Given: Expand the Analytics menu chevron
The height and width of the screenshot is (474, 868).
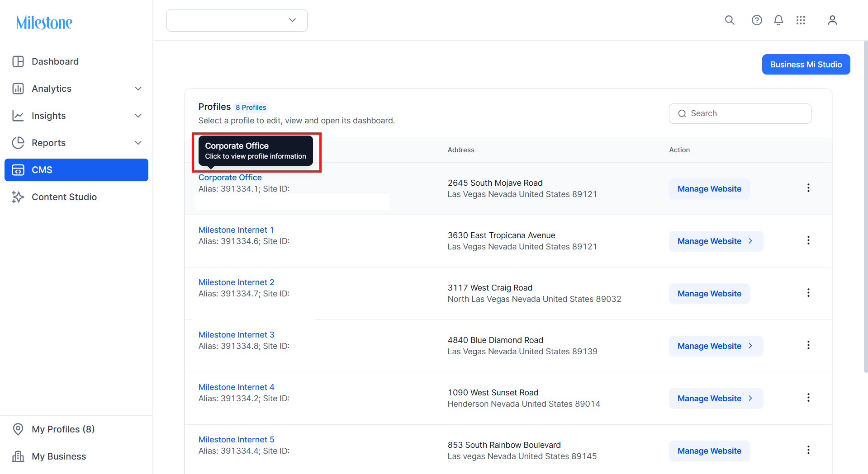Looking at the screenshot, I should 138,89.
